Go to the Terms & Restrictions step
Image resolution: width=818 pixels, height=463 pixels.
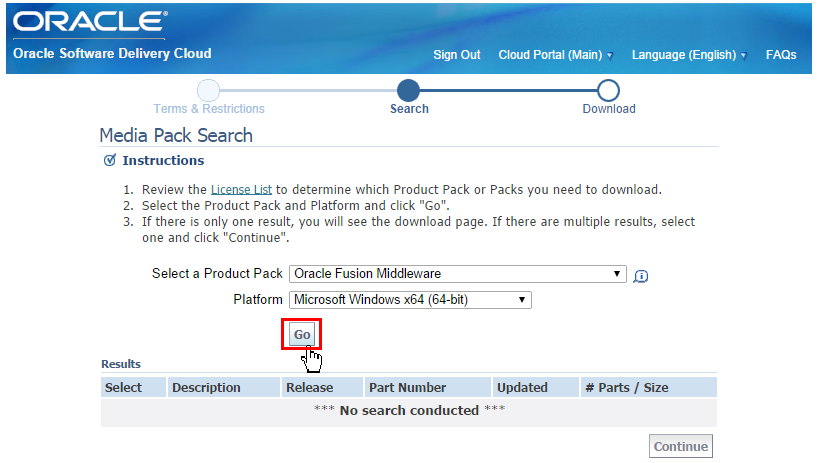tap(209, 109)
